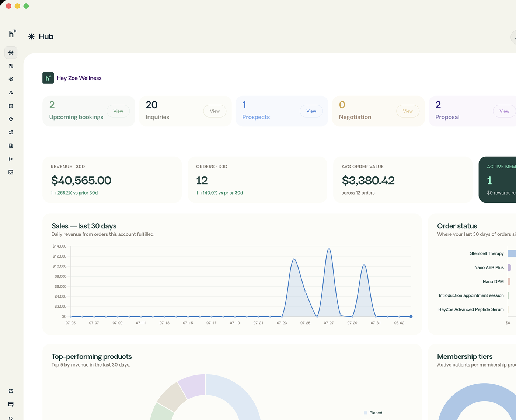This screenshot has height=420, width=516.
Task: Open the inbox tray icon in sidebar
Action: coord(11,172)
